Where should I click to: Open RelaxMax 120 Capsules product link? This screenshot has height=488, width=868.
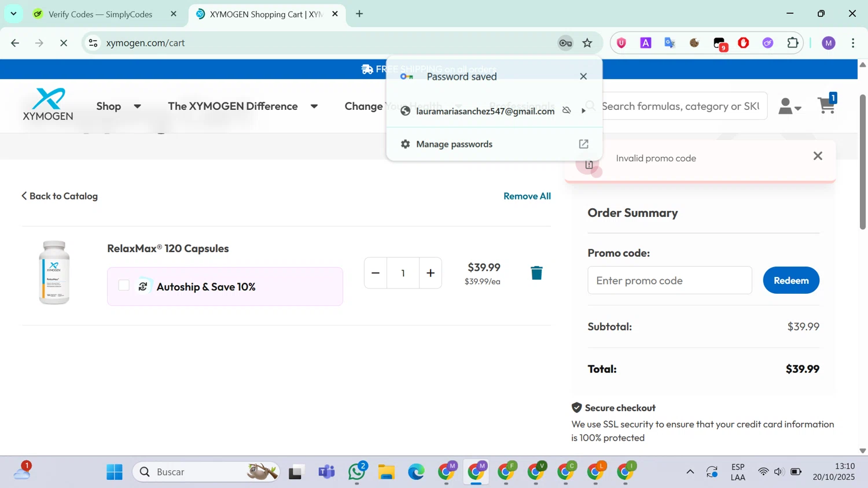point(168,248)
